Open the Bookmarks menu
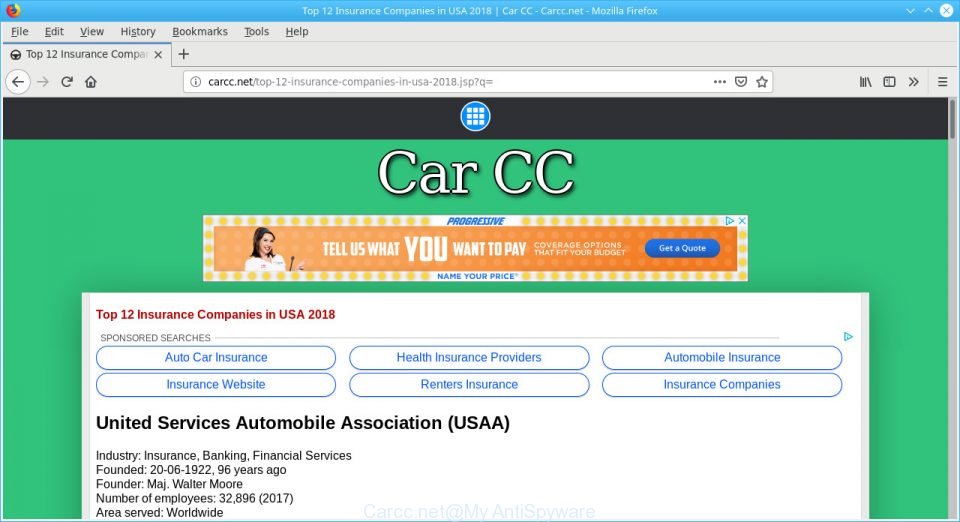Viewport: 960px width, 522px height. pos(200,31)
